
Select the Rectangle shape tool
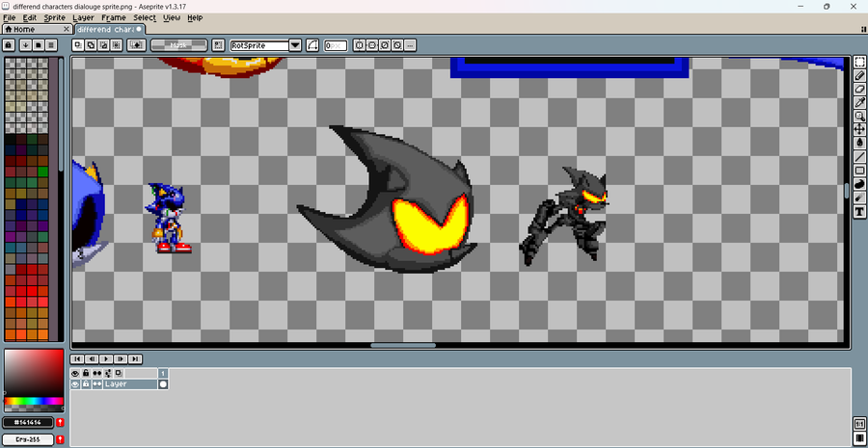tap(859, 171)
